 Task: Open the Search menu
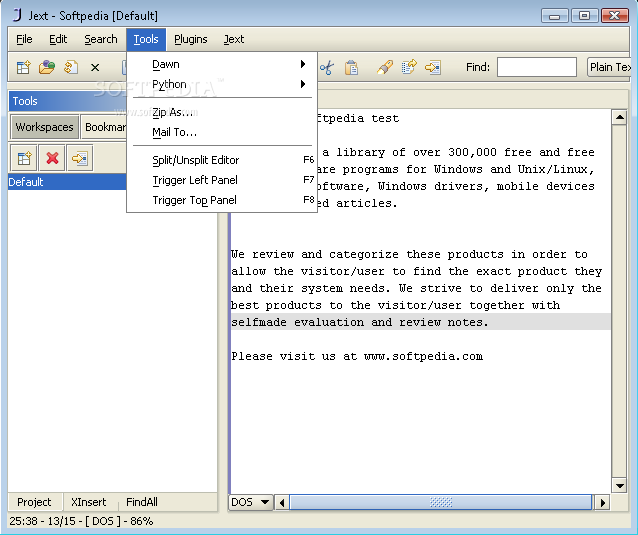101,39
